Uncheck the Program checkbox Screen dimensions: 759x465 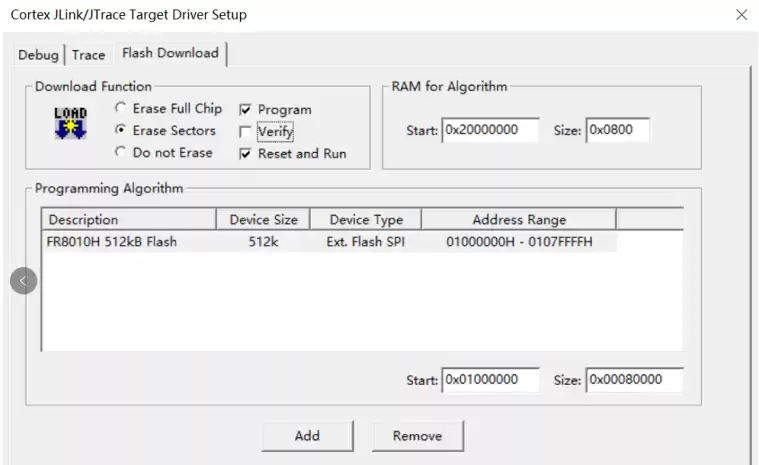tap(245, 110)
